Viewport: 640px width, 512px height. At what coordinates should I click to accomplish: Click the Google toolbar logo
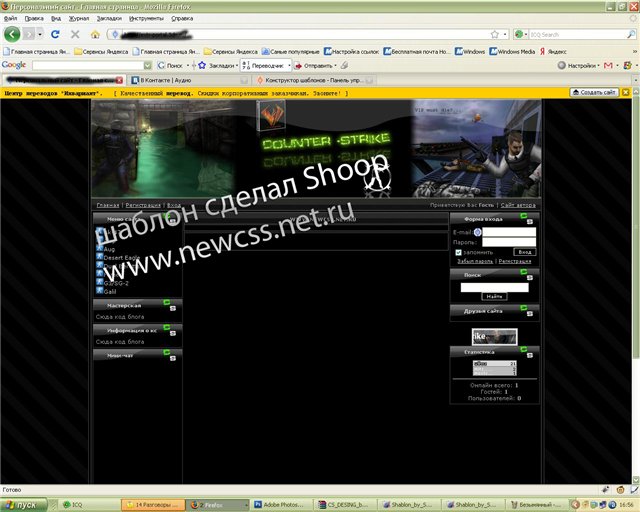[x=14, y=65]
